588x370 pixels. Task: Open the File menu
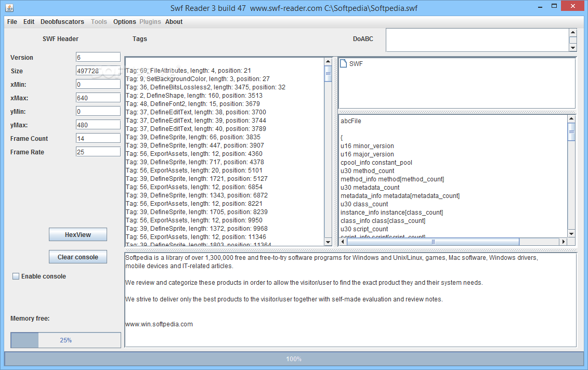click(x=12, y=22)
